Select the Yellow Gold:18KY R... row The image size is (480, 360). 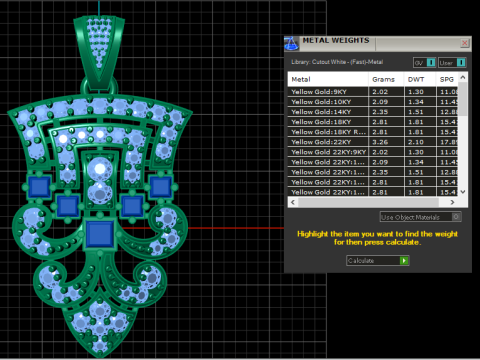(373, 132)
